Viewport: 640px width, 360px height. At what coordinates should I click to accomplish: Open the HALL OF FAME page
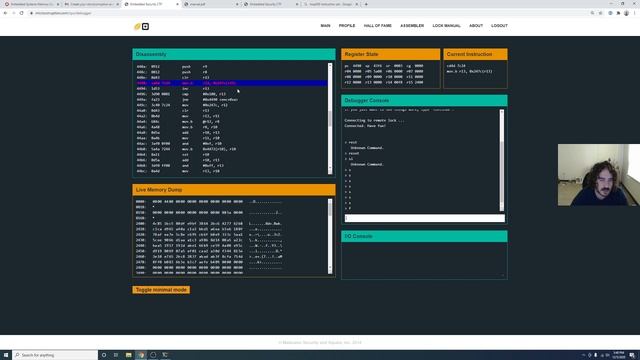click(x=378, y=26)
